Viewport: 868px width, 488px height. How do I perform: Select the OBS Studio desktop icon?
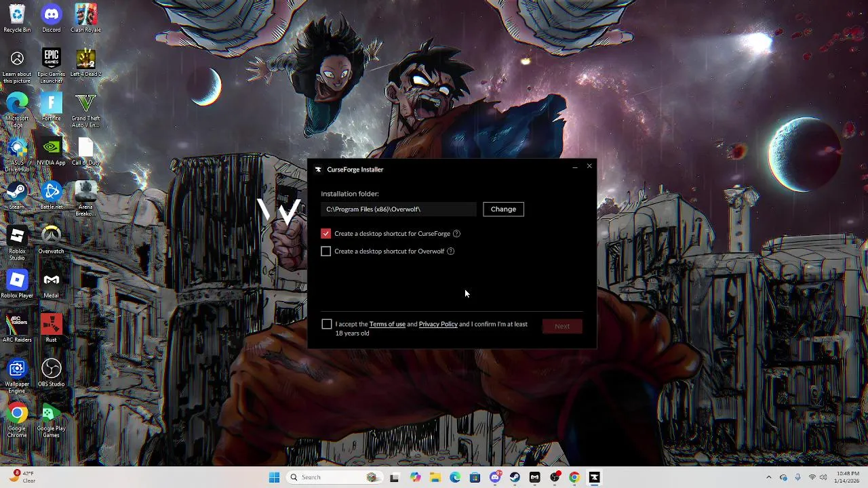pyautogui.click(x=52, y=373)
